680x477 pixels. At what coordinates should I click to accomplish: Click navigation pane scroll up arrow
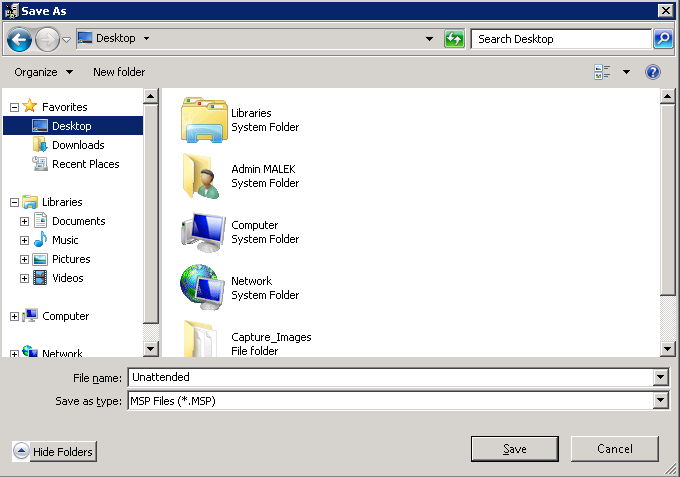[x=150, y=96]
